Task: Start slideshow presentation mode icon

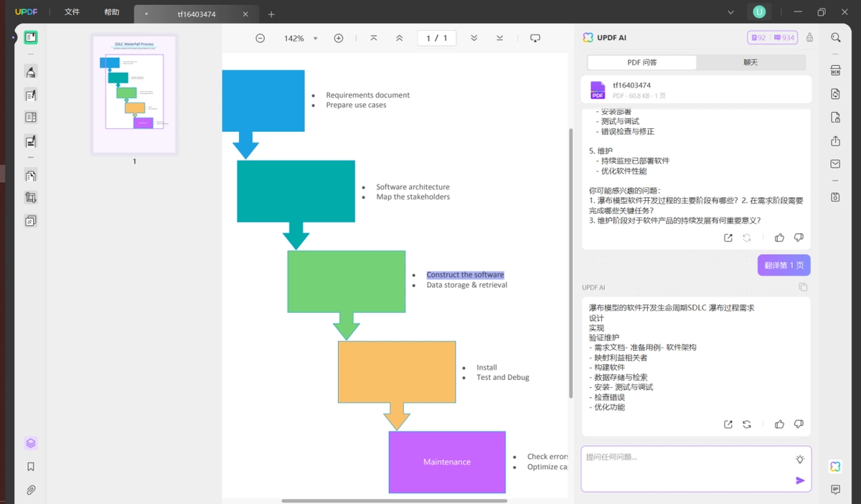Action: [535, 38]
